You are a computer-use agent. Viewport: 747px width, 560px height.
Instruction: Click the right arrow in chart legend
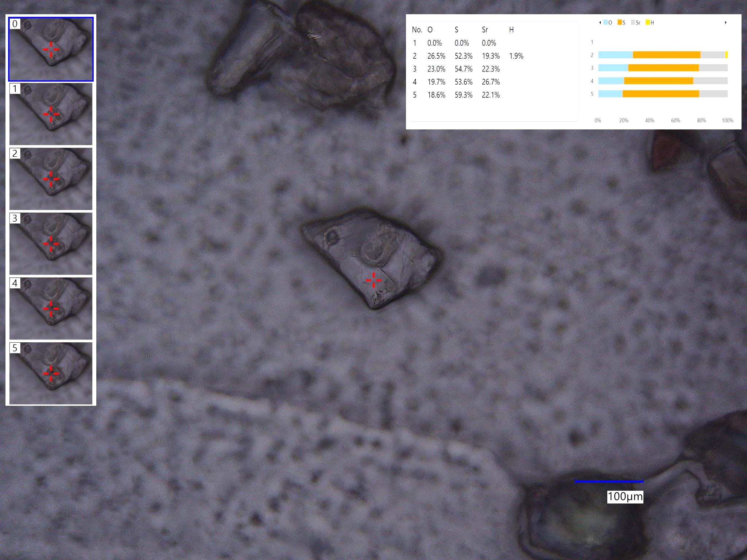point(725,23)
